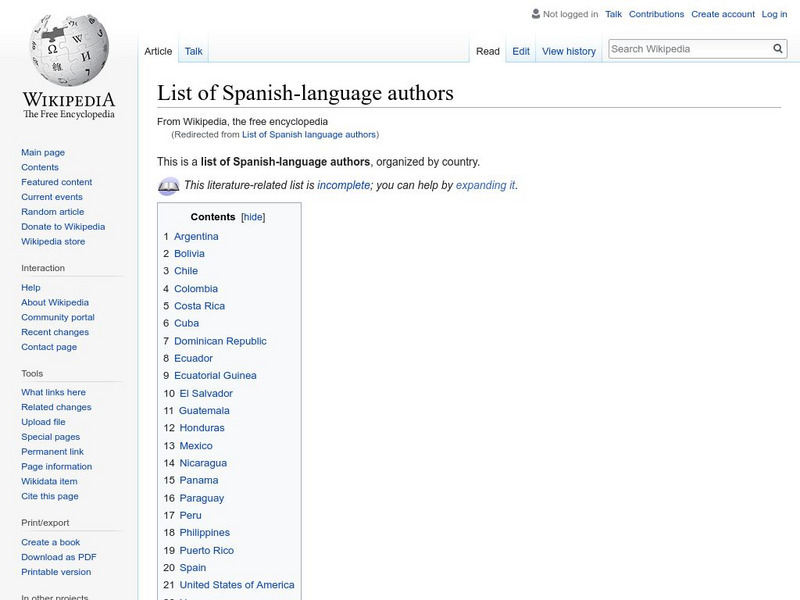800x600 pixels.
Task: Jump to Spain section
Action: [193, 568]
